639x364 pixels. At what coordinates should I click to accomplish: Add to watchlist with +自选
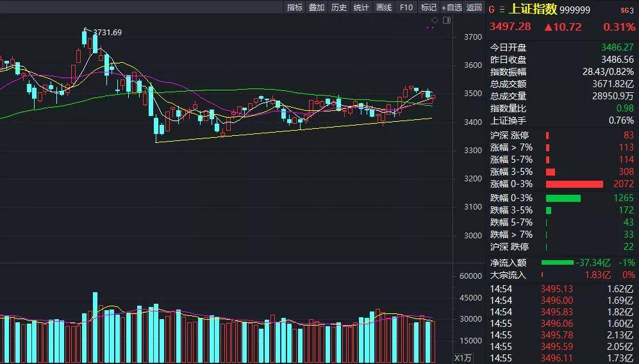[x=451, y=7]
